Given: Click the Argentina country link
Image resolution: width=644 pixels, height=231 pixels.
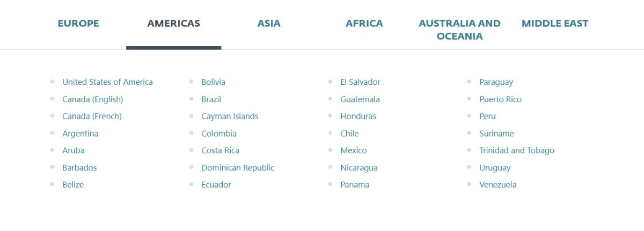Looking at the screenshot, I should coord(80,134).
